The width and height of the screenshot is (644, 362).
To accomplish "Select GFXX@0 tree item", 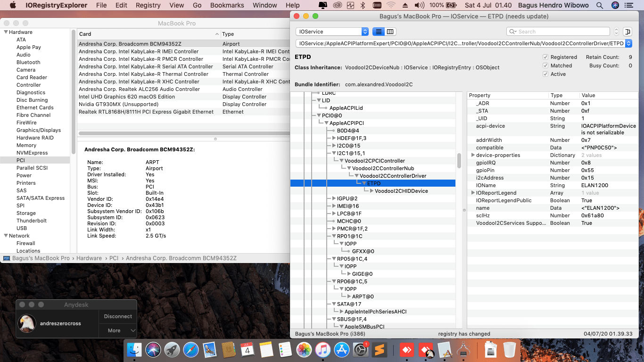I will tap(363, 251).
